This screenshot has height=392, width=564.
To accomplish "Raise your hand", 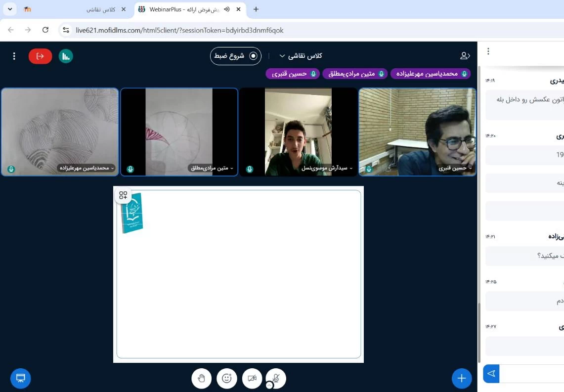I will tap(201, 378).
